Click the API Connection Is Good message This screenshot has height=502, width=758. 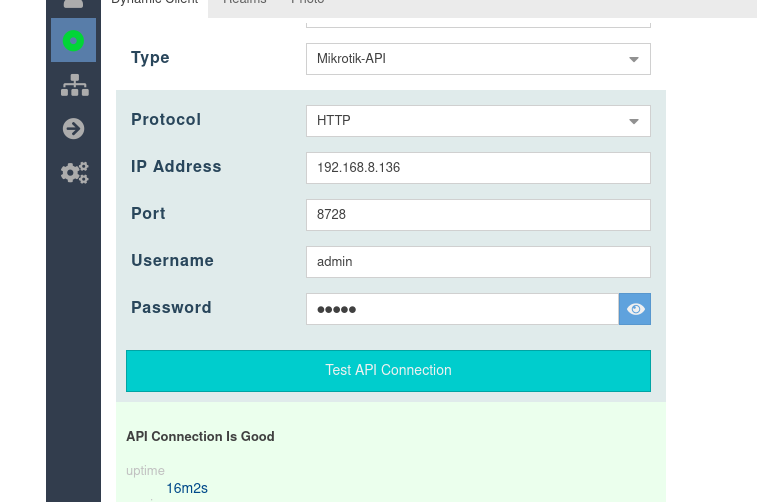(200, 437)
